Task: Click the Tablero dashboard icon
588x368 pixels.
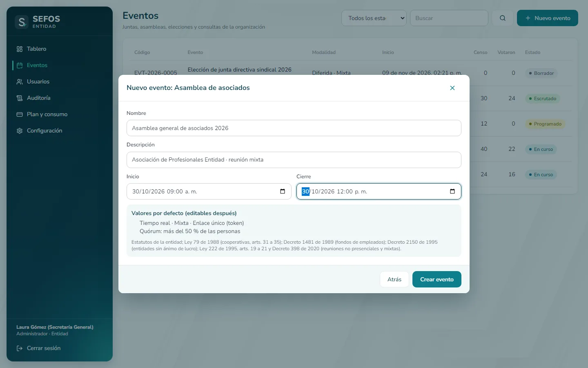Action: (20, 49)
